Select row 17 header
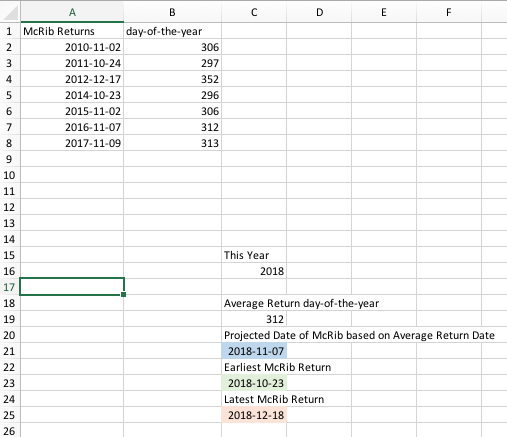This screenshot has width=507, height=437. 10,287
